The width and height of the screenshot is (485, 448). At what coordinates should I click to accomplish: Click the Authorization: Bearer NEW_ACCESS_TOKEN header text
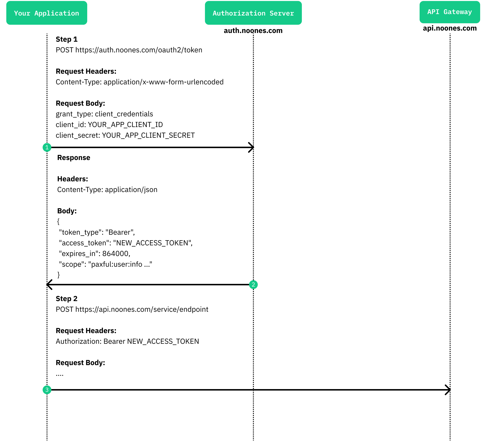pyautogui.click(x=127, y=341)
